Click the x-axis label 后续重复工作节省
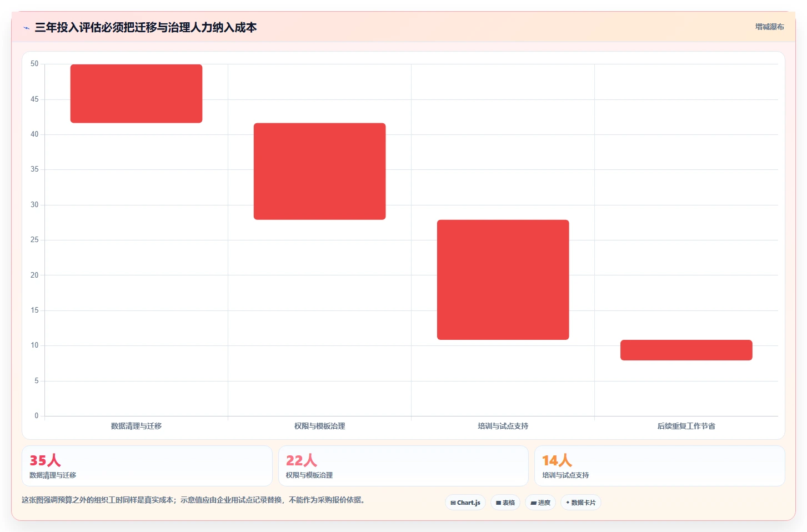This screenshot has width=807, height=532. pos(686,426)
